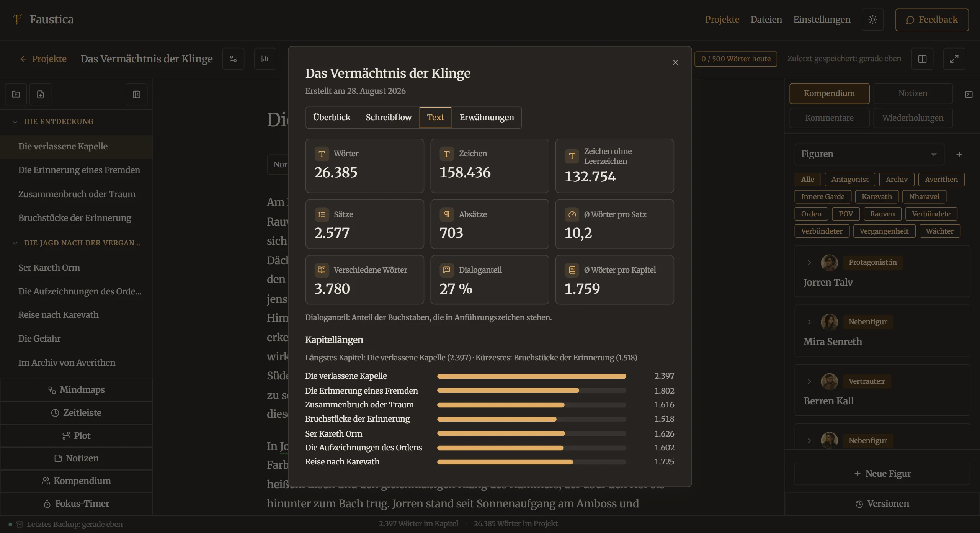Open Notizen tab in right panel
Viewport: 980px width, 533px height.
click(x=913, y=94)
